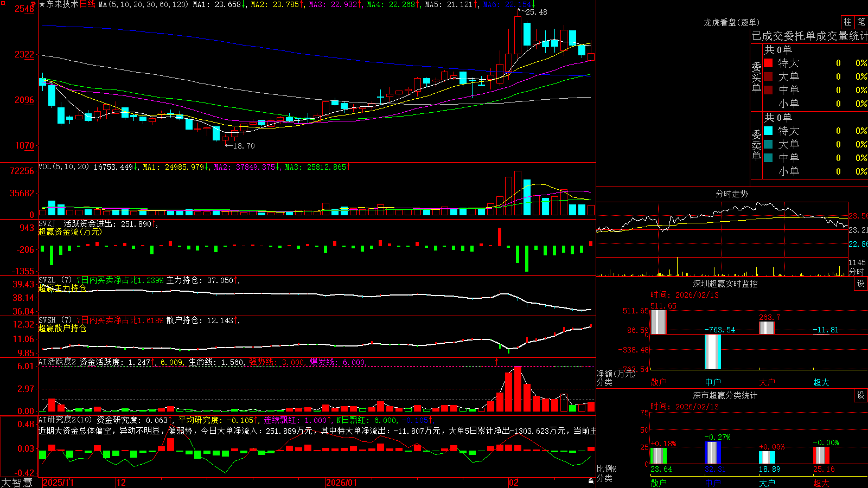The image size is (868, 488).
Task: Click 深圳超赢实时监控 panel title
Action: coord(725,284)
